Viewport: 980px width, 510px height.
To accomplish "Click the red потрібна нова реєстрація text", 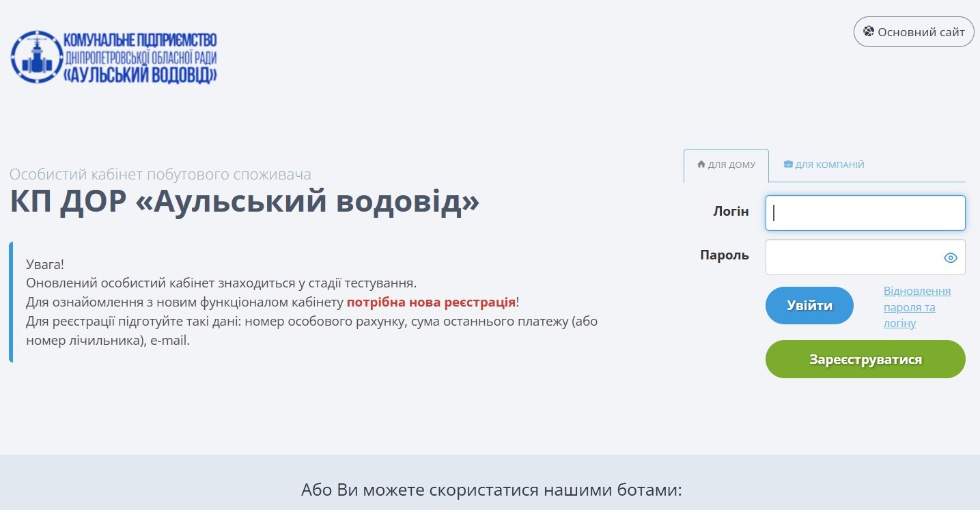I will (x=431, y=302).
